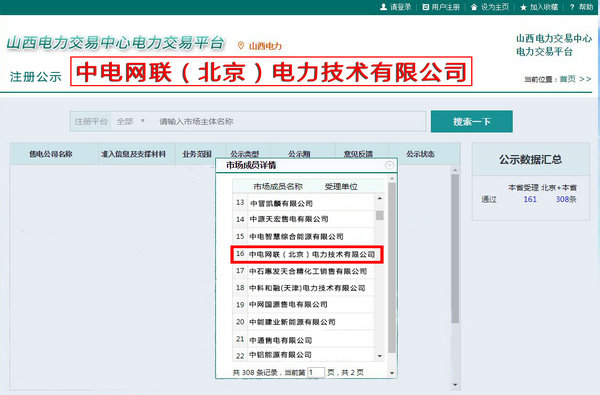Select row 22 中铝能源有限公司
The height and width of the screenshot is (395, 600).
(303, 355)
